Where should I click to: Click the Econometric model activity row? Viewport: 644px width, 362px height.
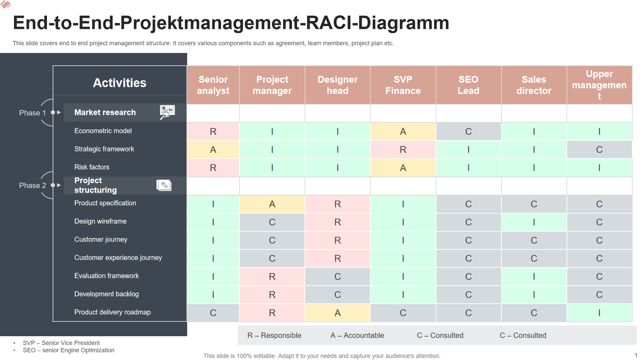[103, 131]
